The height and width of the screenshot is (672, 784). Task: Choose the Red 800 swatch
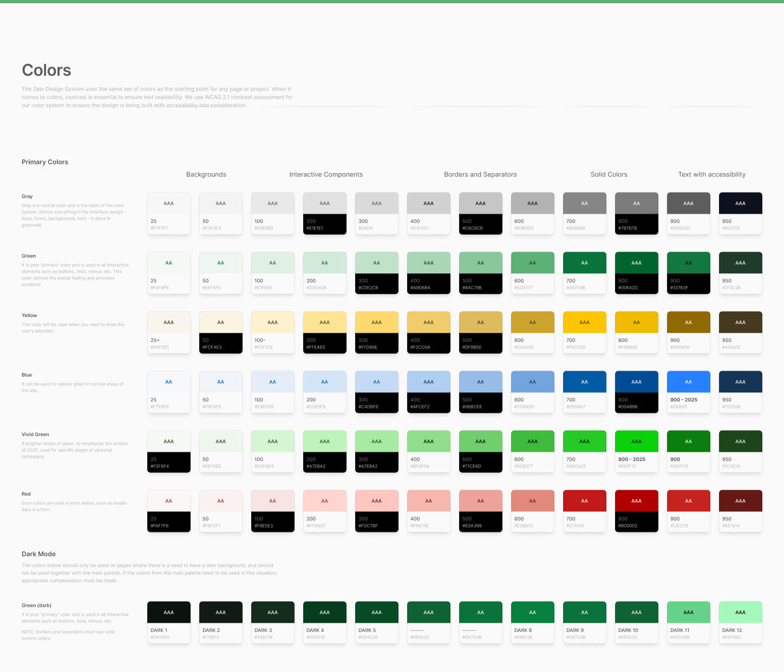pyautogui.click(x=637, y=511)
